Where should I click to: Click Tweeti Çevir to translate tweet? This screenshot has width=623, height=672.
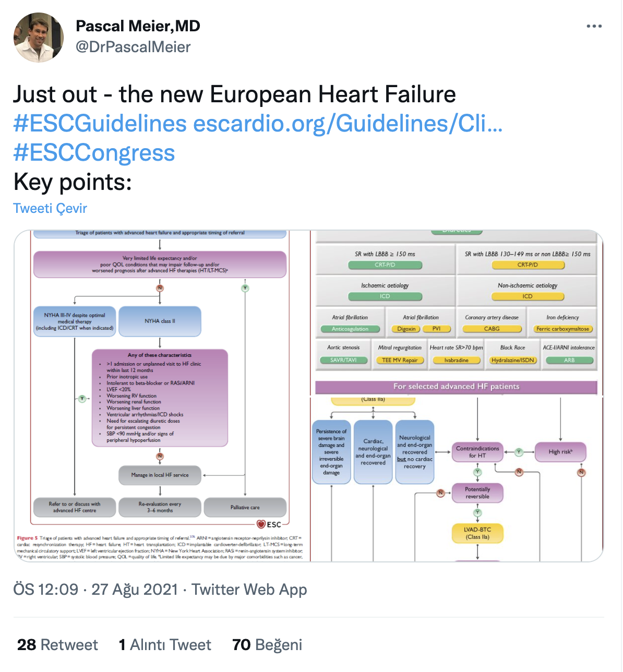coord(50,208)
